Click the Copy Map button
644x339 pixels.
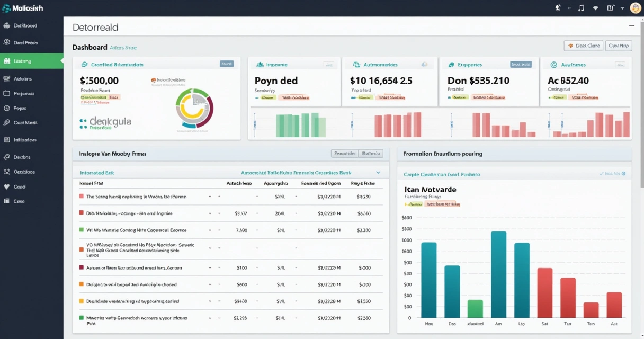tap(619, 46)
